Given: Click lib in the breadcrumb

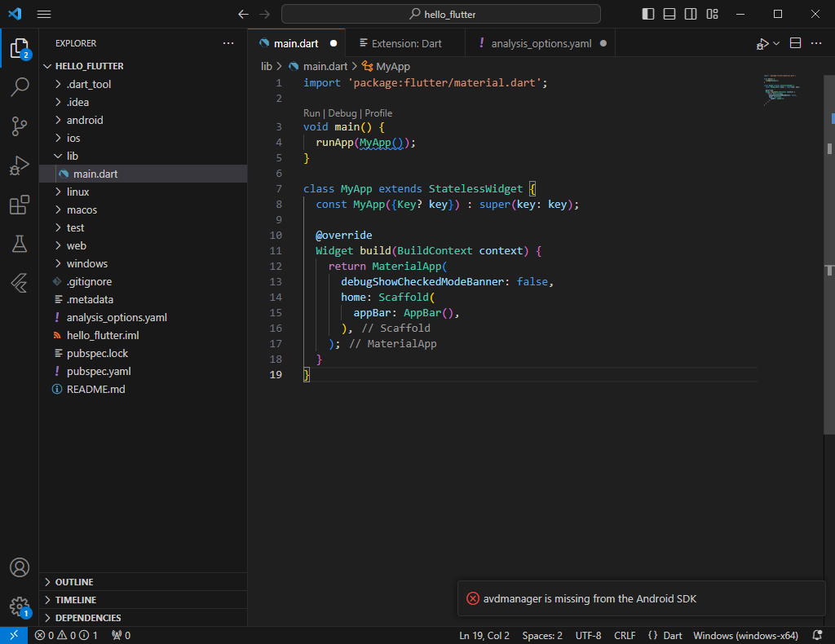Looking at the screenshot, I should [267, 67].
